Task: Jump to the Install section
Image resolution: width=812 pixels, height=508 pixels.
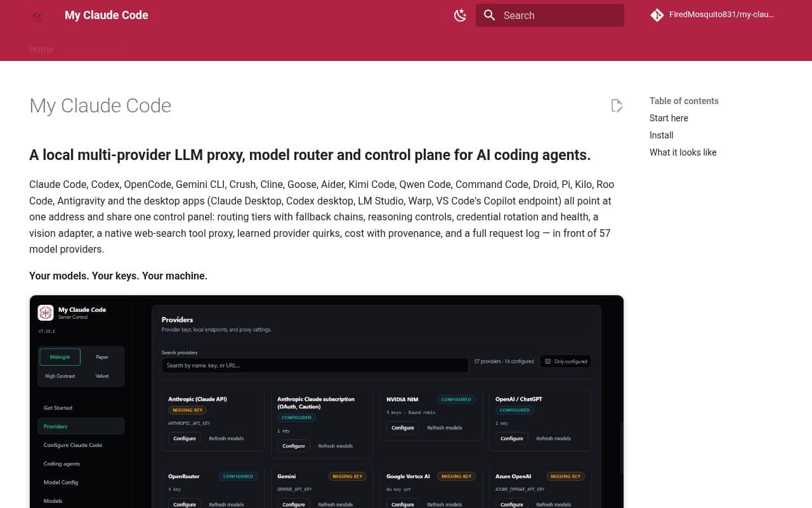Action: click(662, 135)
